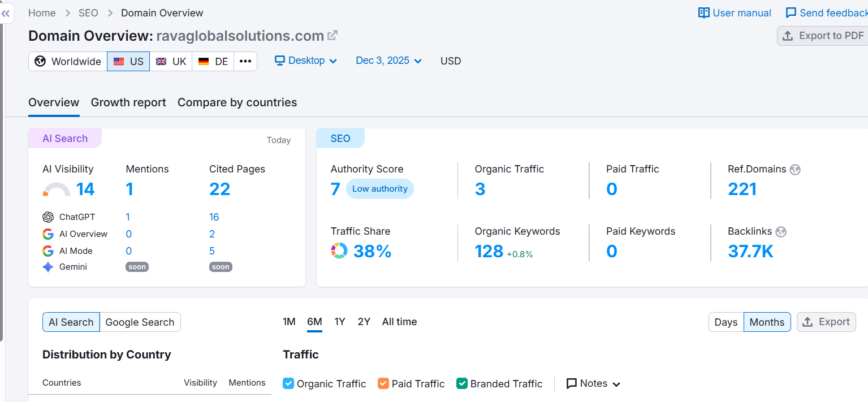The height and width of the screenshot is (402, 868).
Task: Click the Traffic Share donut chart icon
Action: (339, 251)
